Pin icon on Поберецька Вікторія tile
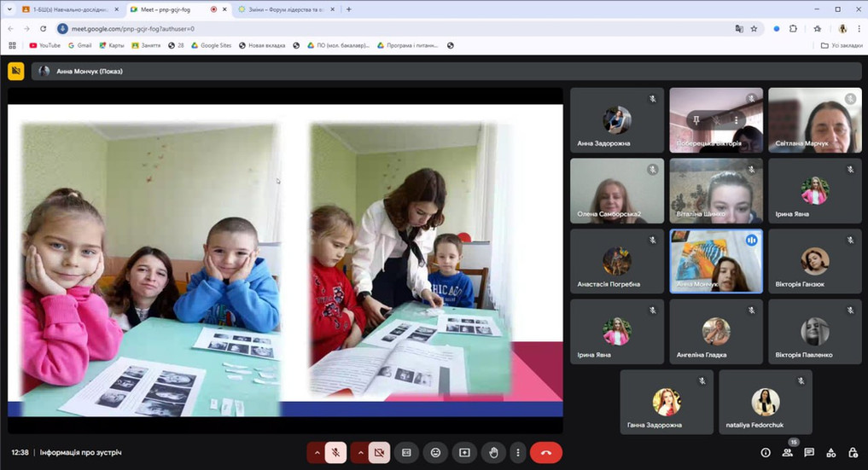The height and width of the screenshot is (470, 868). tap(696, 120)
